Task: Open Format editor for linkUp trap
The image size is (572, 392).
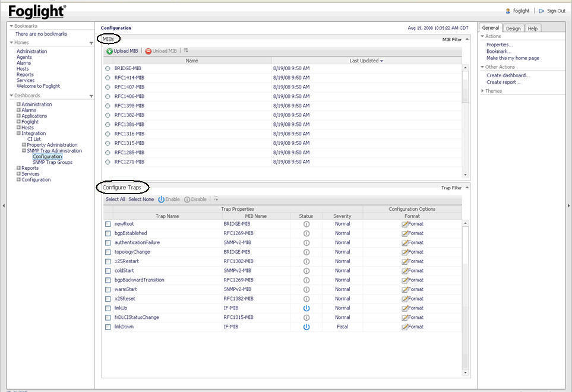Action: click(413, 308)
